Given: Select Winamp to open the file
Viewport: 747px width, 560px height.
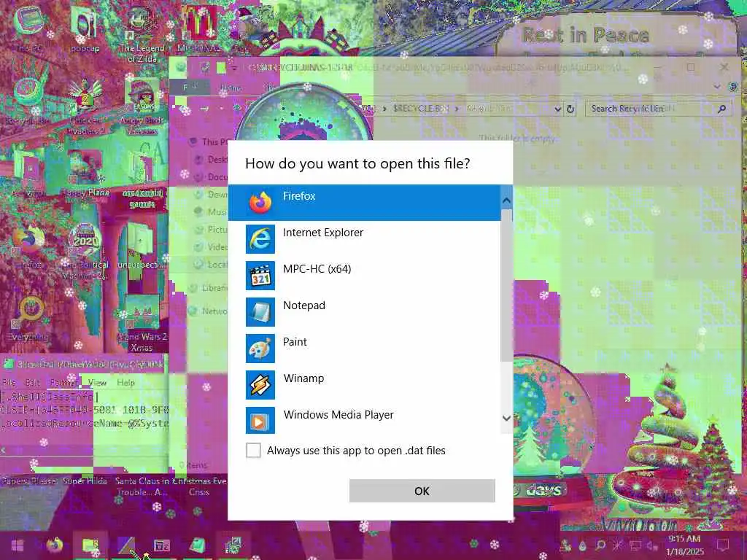Looking at the screenshot, I should click(365, 384).
